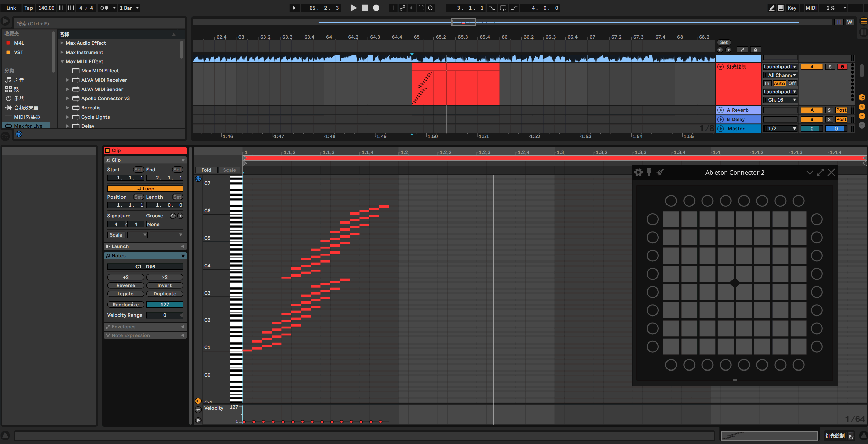Solo the A Reverb return track

(829, 110)
